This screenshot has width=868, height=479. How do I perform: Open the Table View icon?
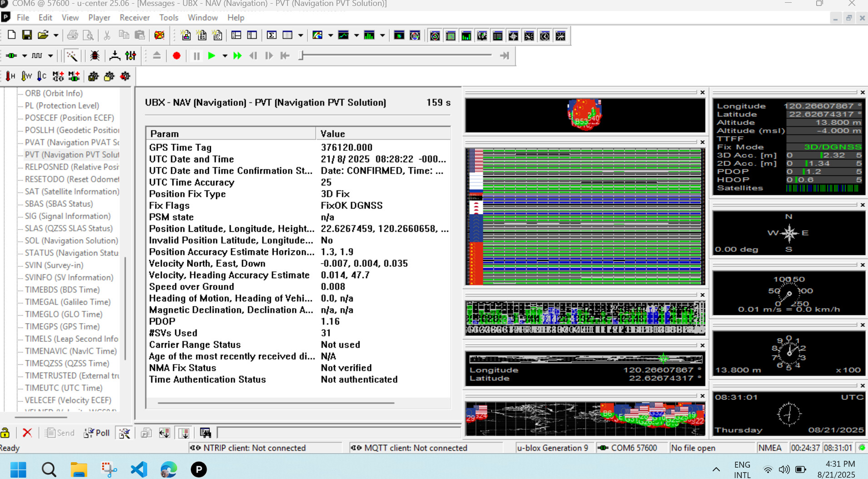pyautogui.click(x=288, y=35)
